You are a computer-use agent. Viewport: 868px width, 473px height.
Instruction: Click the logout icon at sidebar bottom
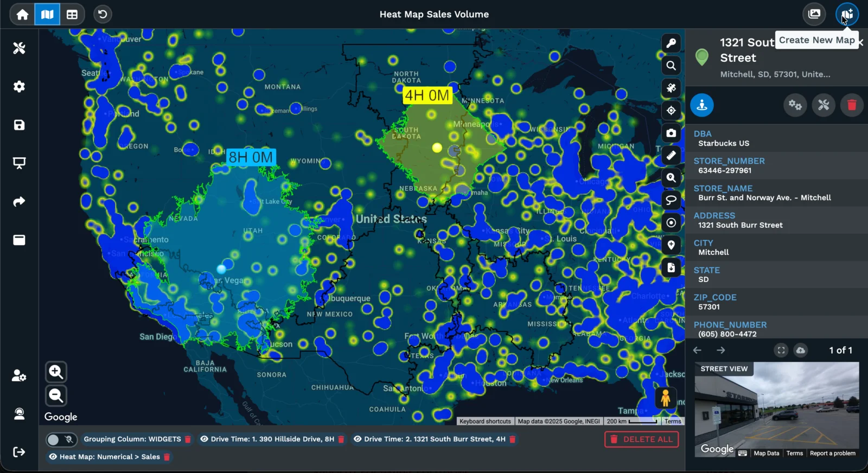click(20, 452)
